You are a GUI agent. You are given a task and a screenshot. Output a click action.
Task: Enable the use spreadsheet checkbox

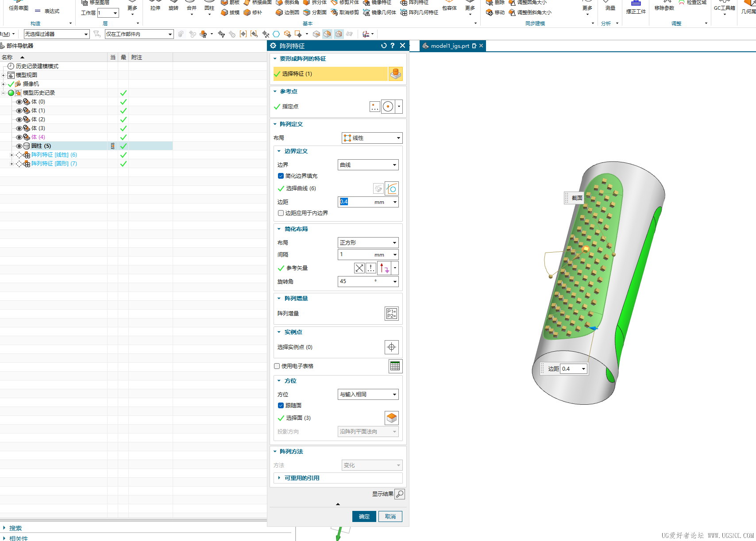[x=277, y=366]
